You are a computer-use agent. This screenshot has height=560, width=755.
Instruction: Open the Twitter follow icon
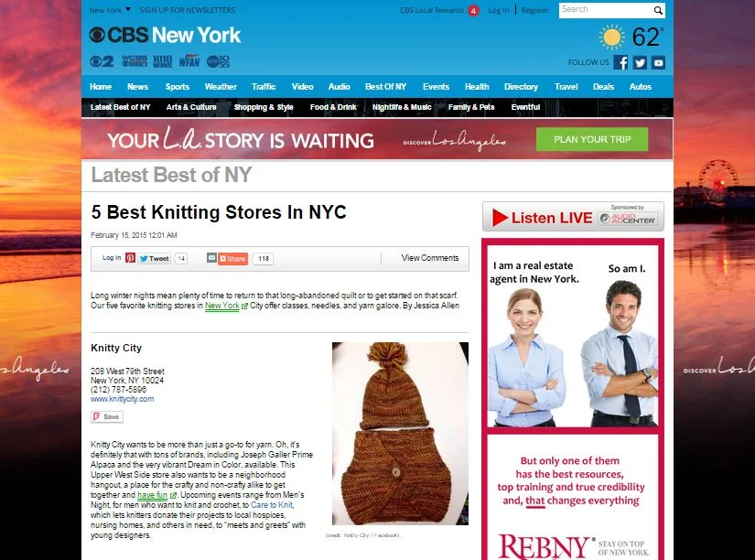click(640, 62)
